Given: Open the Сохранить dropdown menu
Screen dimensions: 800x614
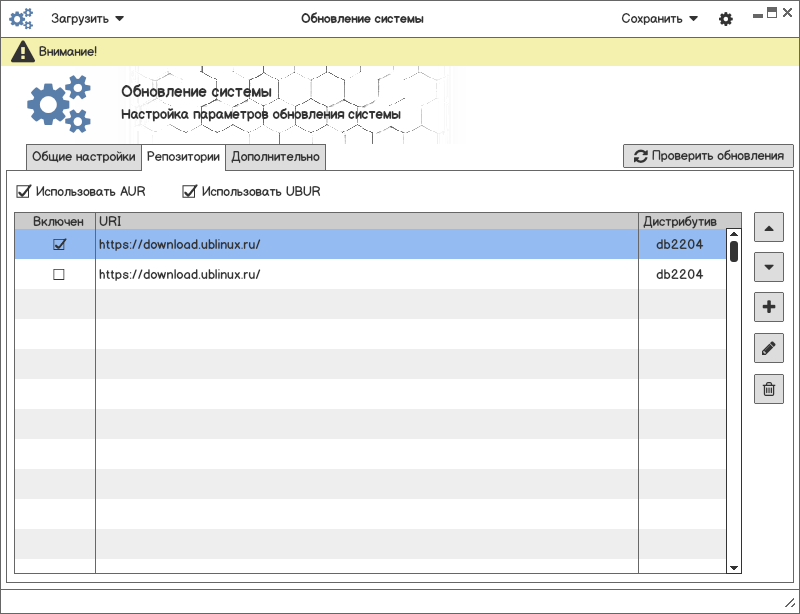Looking at the screenshot, I should tap(659, 19).
